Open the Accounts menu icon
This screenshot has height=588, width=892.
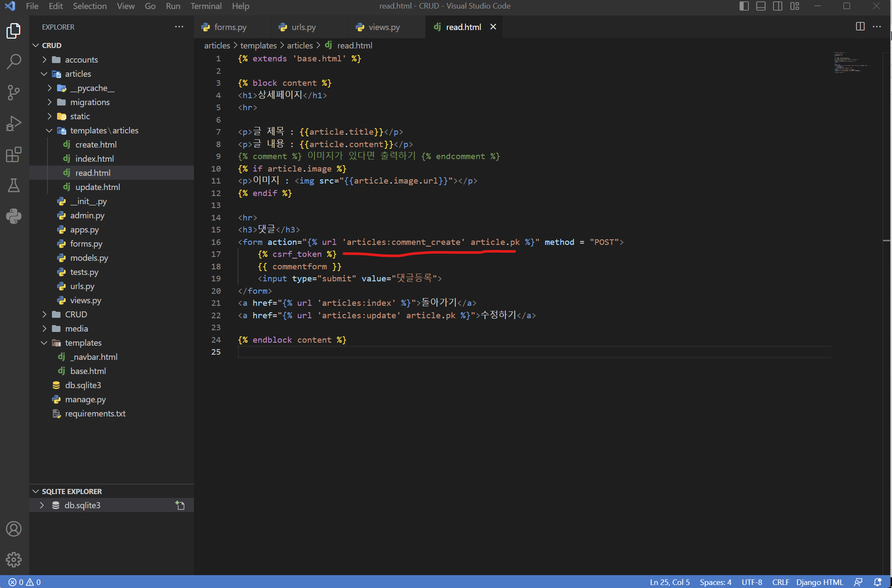14,529
